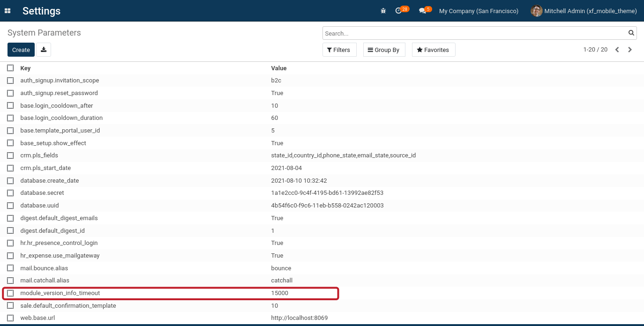Open the Settings menu title
The width and height of the screenshot is (644, 326).
[41, 10]
